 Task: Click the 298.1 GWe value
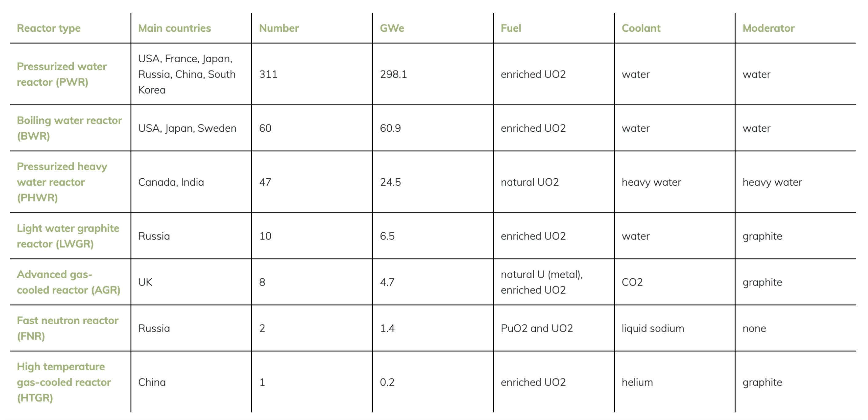coord(393,74)
